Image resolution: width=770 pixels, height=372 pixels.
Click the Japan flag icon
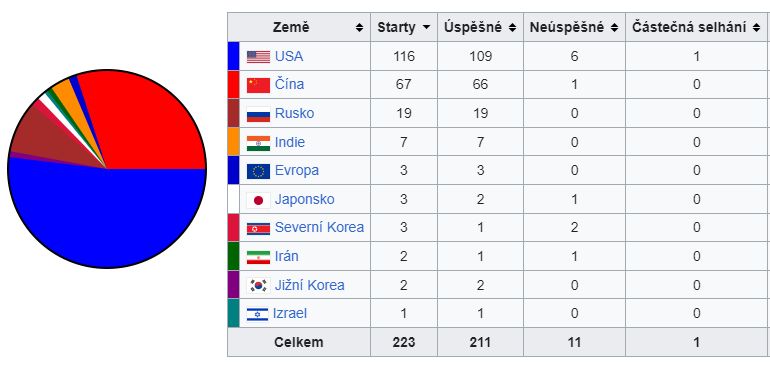click(258, 200)
